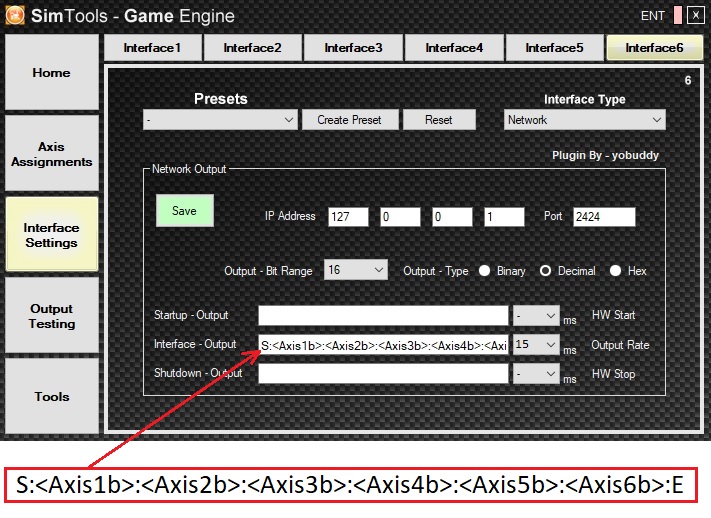Switch to the Interface2 tab

253,48
